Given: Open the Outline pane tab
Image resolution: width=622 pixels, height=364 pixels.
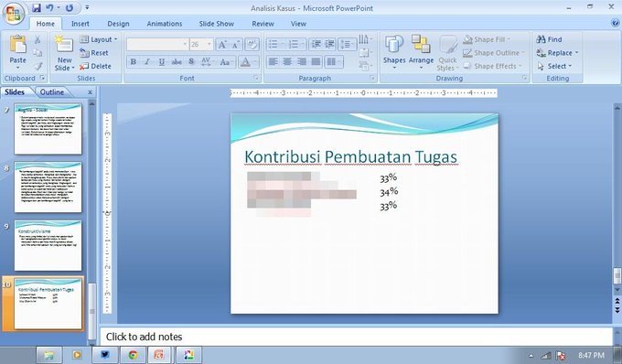Looking at the screenshot, I should point(51,92).
